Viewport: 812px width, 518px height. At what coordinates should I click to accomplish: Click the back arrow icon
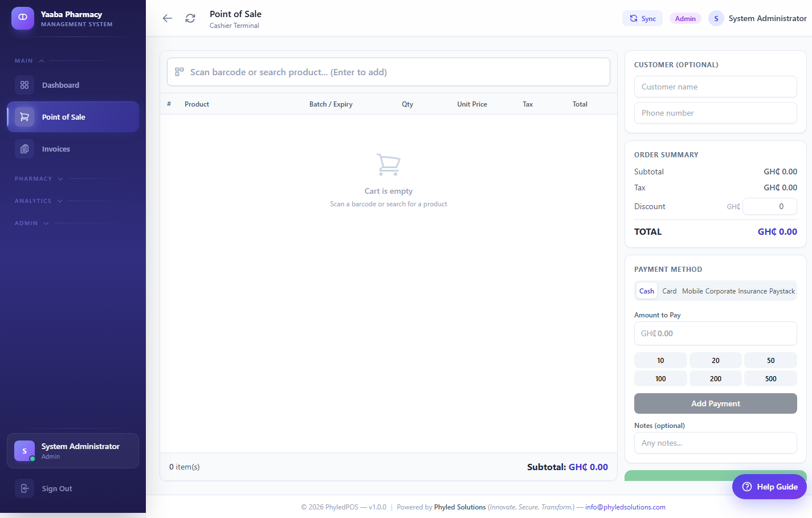pos(168,18)
